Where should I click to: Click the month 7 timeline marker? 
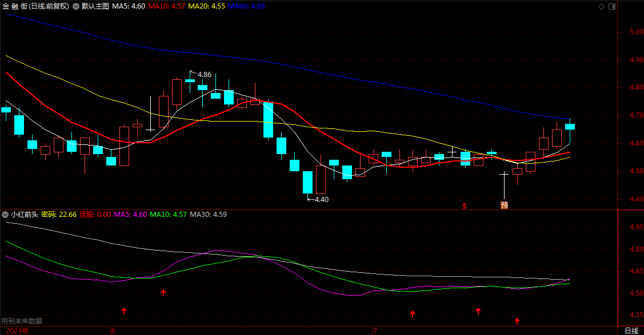point(375,331)
